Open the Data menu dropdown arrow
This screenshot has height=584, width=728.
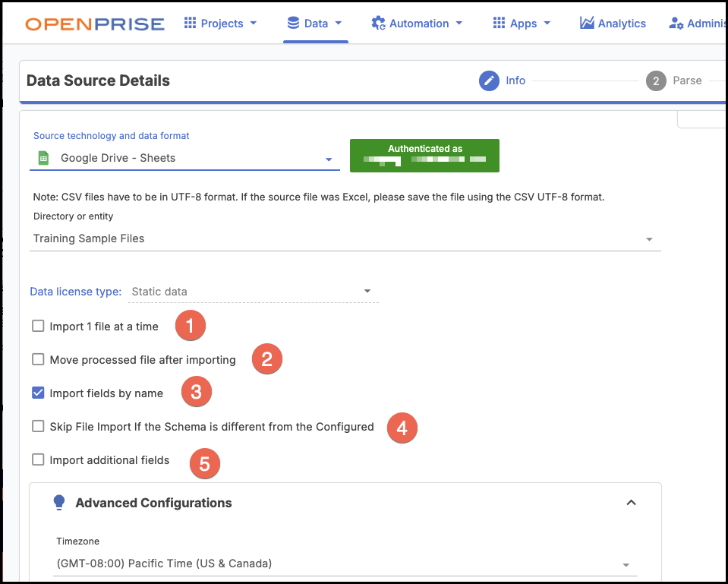click(339, 24)
